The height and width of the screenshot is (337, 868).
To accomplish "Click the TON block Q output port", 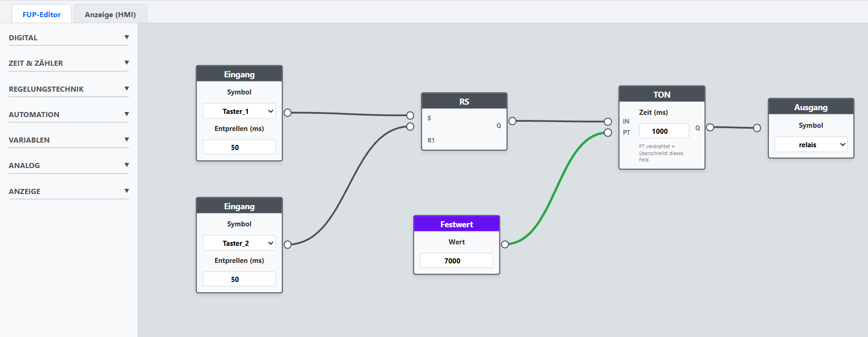I will point(710,127).
